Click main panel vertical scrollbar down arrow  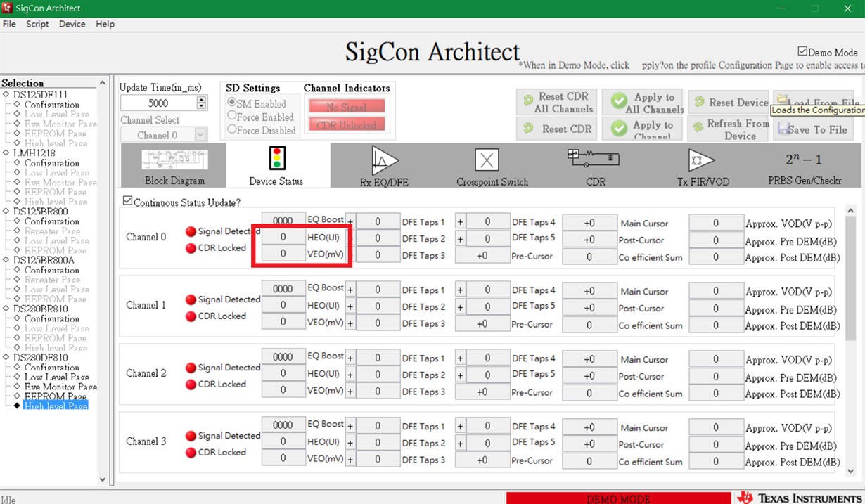[x=851, y=472]
